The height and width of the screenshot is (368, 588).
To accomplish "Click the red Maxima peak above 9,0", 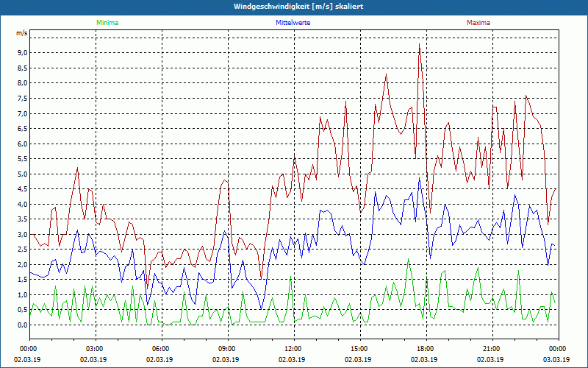I will [419, 45].
